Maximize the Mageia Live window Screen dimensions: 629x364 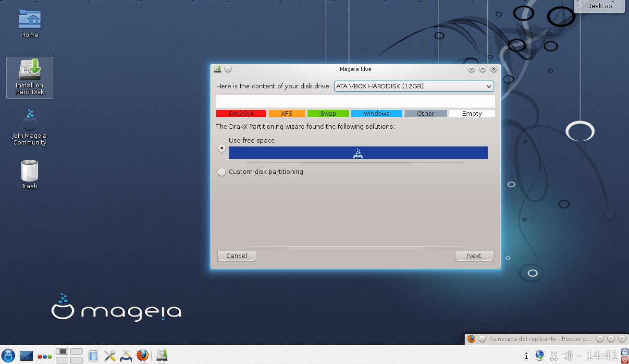[482, 69]
